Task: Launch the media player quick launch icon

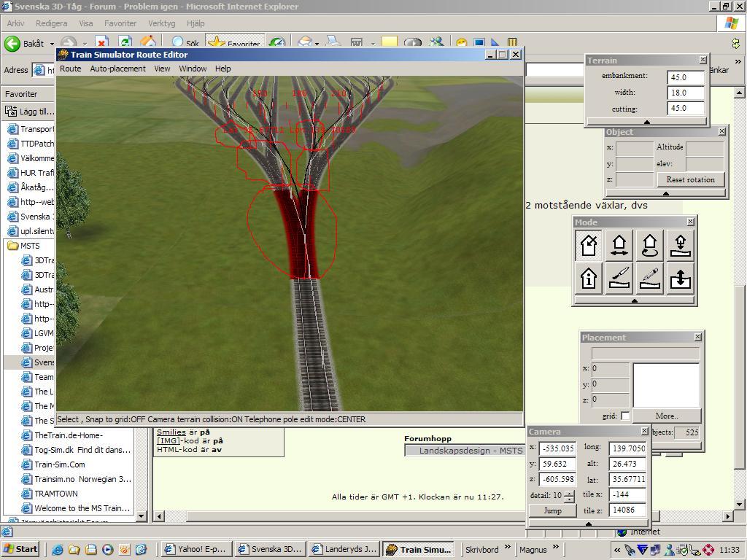Action: click(x=108, y=550)
